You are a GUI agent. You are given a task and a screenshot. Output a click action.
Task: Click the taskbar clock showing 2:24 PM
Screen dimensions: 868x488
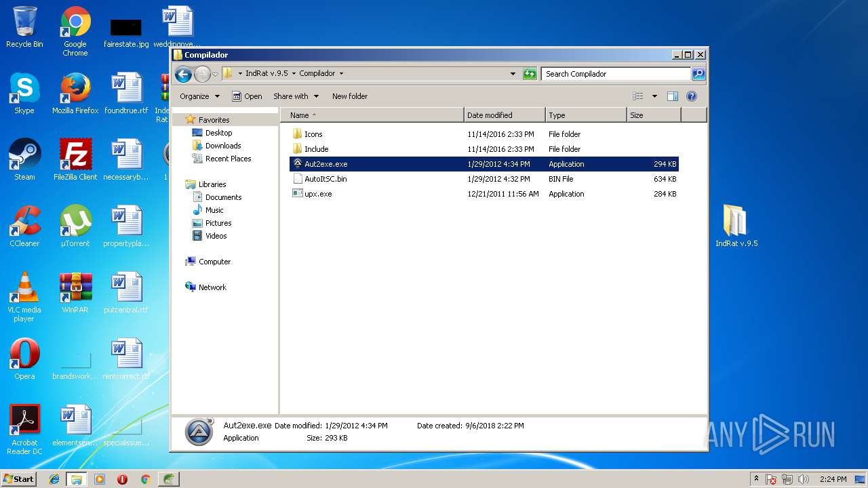point(833,479)
